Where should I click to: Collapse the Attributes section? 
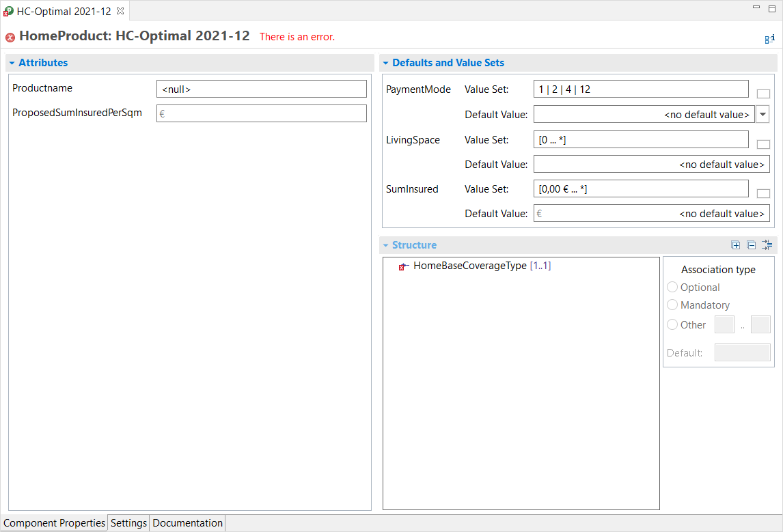pyautogui.click(x=12, y=63)
